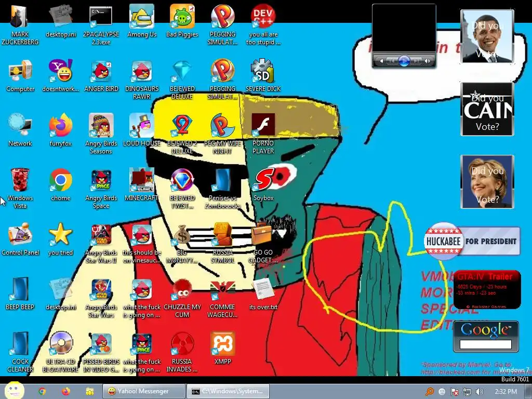This screenshot has height=399, width=532.
Task: Switch to the Yahoo! Messenger taskbar window
Action: tap(144, 391)
